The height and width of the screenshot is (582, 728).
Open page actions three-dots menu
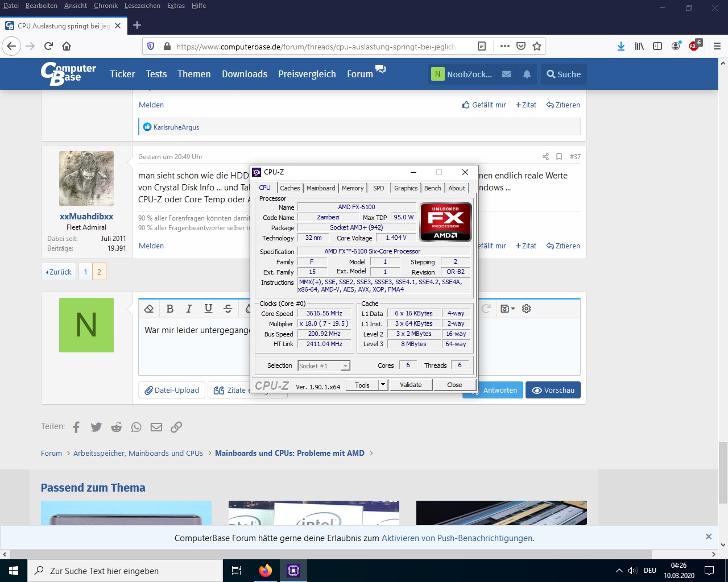click(x=505, y=46)
